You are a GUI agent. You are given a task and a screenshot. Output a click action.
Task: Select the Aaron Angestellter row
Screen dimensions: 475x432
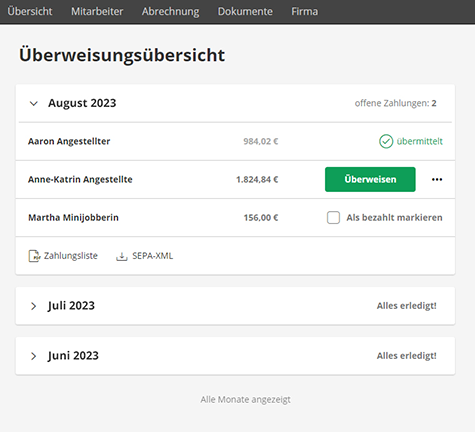pyautogui.click(x=235, y=141)
